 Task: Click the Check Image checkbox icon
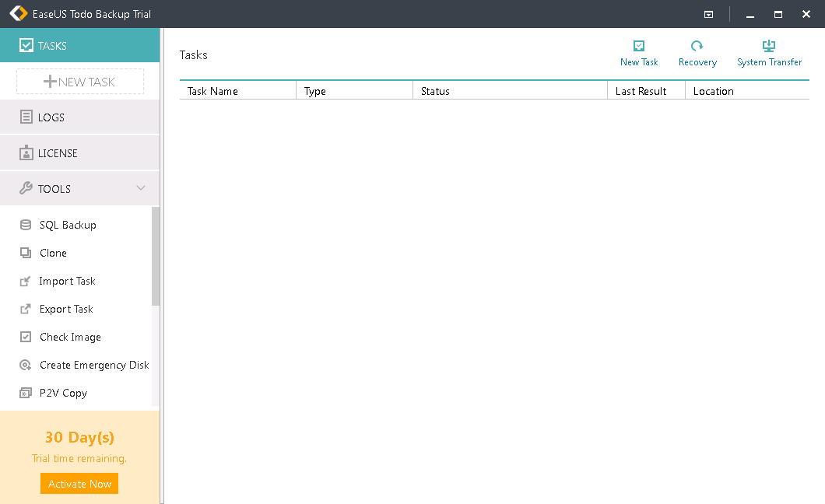coord(25,337)
